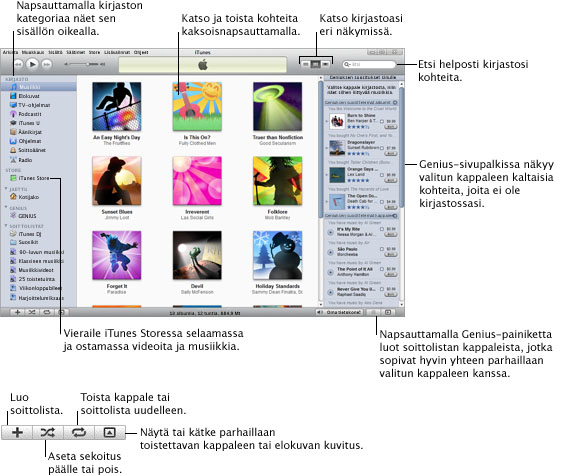Screen dimensions: 566x475
Task: Select Musiikki in the library sidebar
Action: (38, 87)
